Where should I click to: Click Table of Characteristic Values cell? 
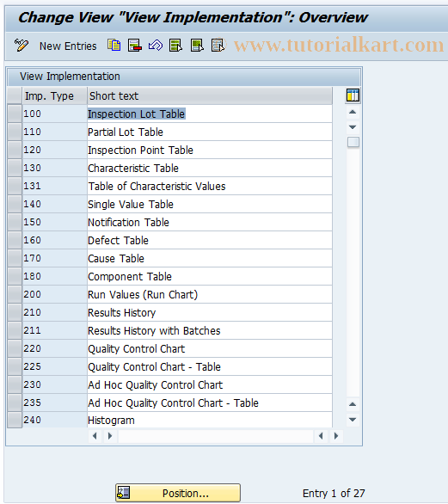coord(210,186)
